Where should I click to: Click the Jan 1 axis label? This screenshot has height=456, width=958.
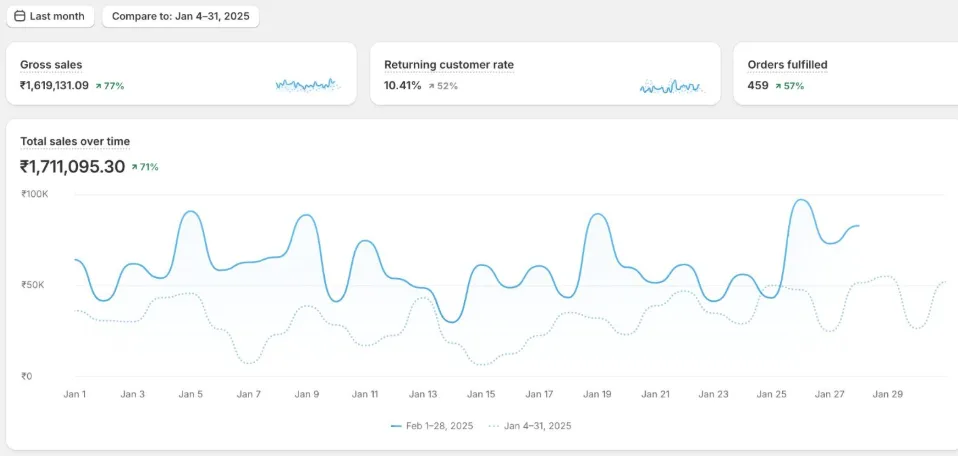tap(75, 394)
